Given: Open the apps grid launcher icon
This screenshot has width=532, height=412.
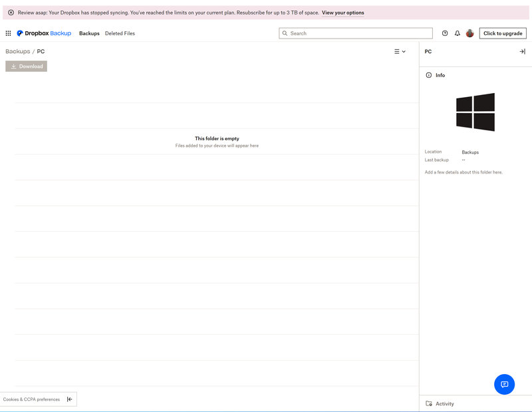Looking at the screenshot, I should tap(8, 33).
